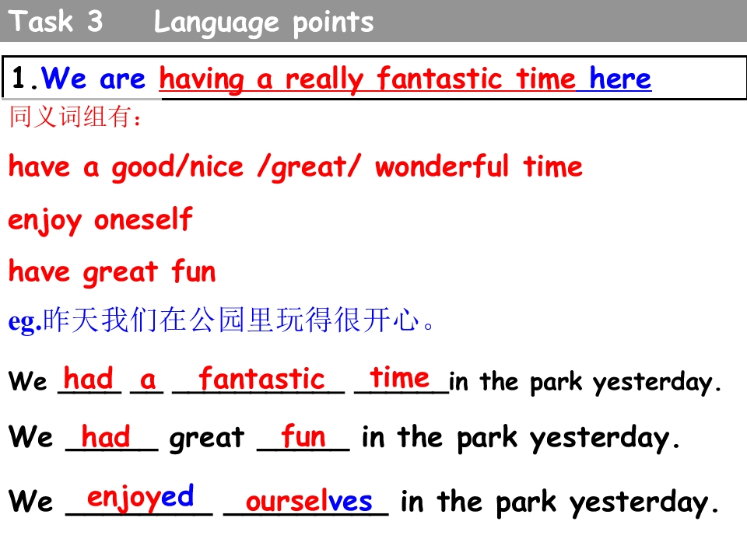Select the Chinese label '同义词组有：'
747x560 pixels.
[x=75, y=119]
